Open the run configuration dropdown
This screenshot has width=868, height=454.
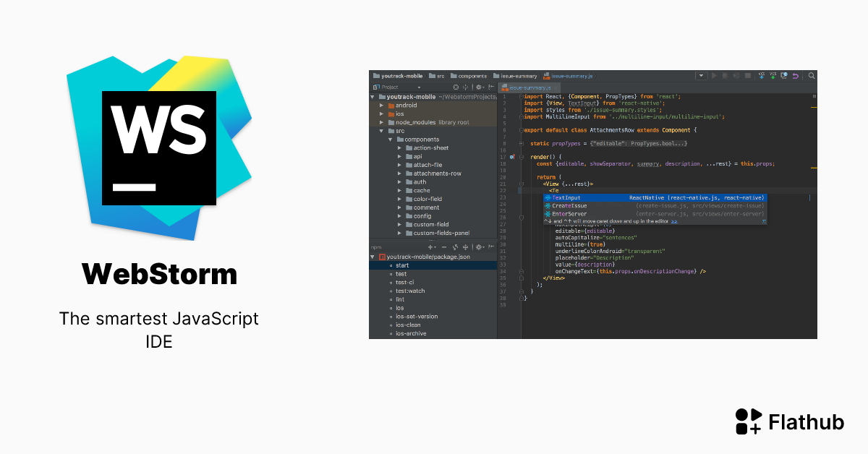pyautogui.click(x=700, y=74)
